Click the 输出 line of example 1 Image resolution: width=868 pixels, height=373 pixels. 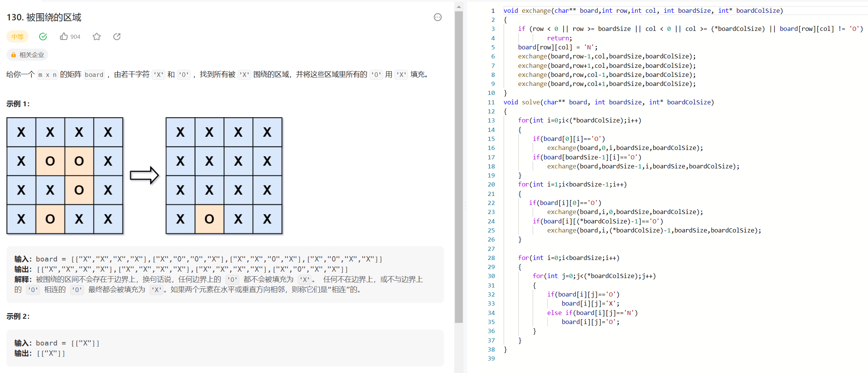click(181, 269)
